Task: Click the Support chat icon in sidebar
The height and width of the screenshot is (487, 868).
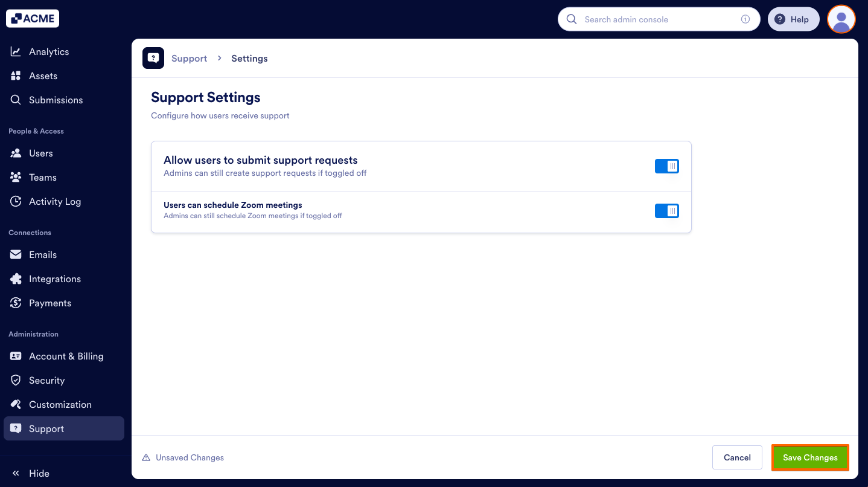Action: [16, 429]
